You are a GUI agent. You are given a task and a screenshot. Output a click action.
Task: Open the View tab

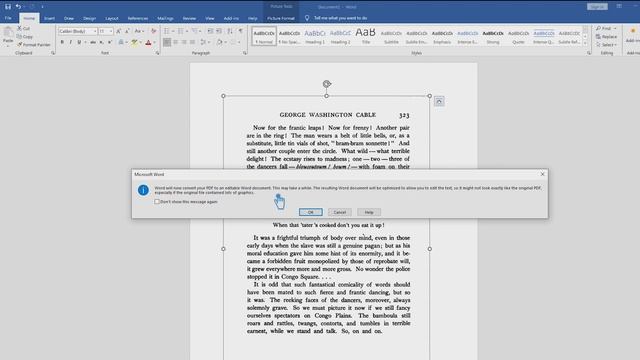pyautogui.click(x=210, y=18)
